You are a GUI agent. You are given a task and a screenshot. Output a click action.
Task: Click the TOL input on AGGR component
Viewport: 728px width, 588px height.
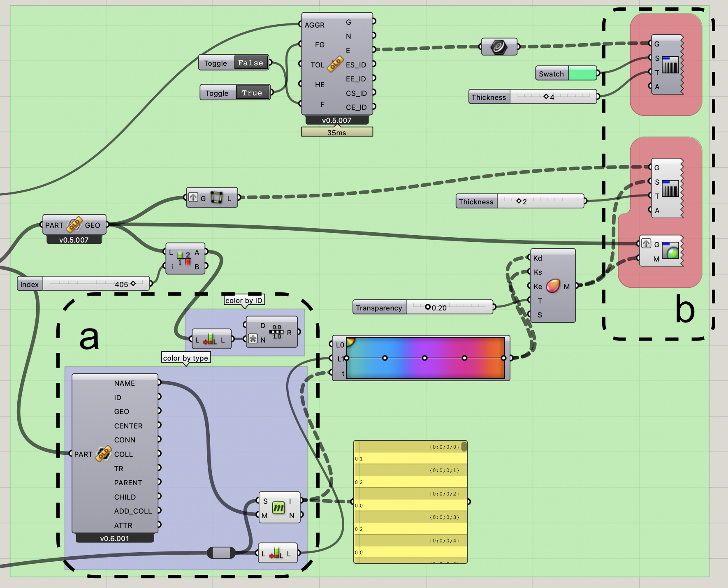point(317,65)
